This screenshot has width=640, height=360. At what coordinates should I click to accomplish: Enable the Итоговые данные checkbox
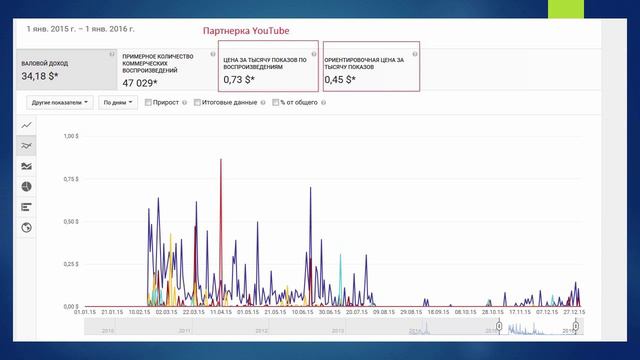click(x=197, y=102)
